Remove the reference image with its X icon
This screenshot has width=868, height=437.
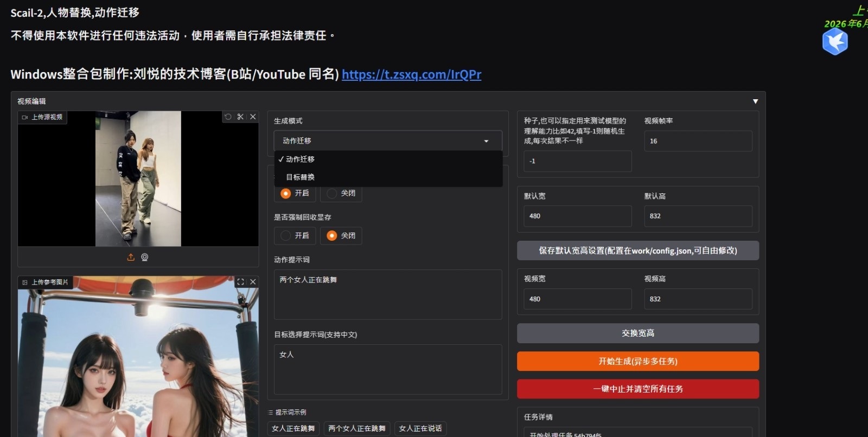click(x=253, y=282)
